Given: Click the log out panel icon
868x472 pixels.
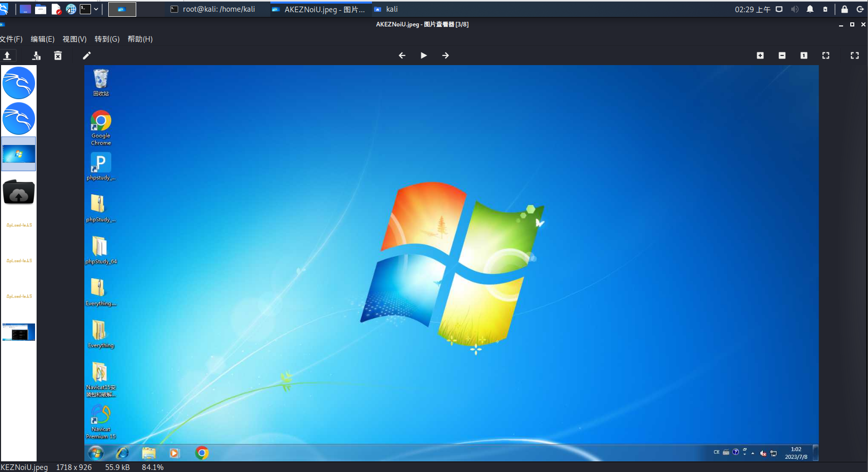Looking at the screenshot, I should click(860, 9).
